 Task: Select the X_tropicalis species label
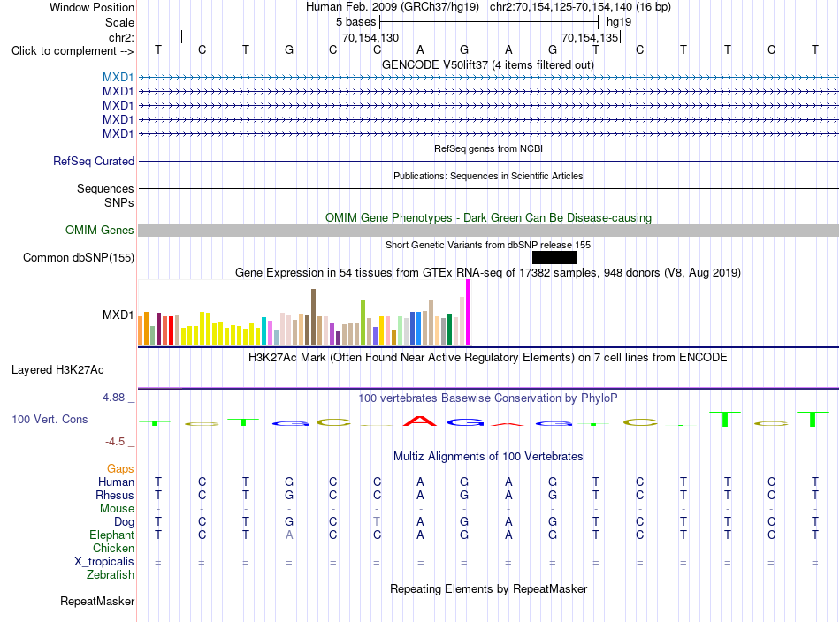[x=104, y=562]
